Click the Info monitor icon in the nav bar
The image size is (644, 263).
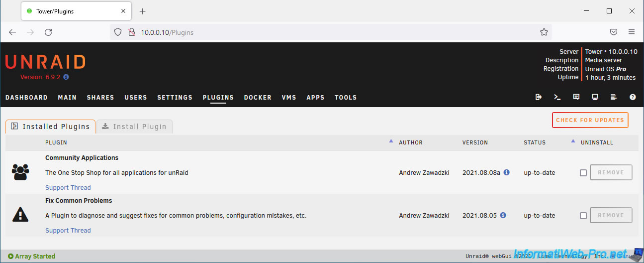point(595,97)
